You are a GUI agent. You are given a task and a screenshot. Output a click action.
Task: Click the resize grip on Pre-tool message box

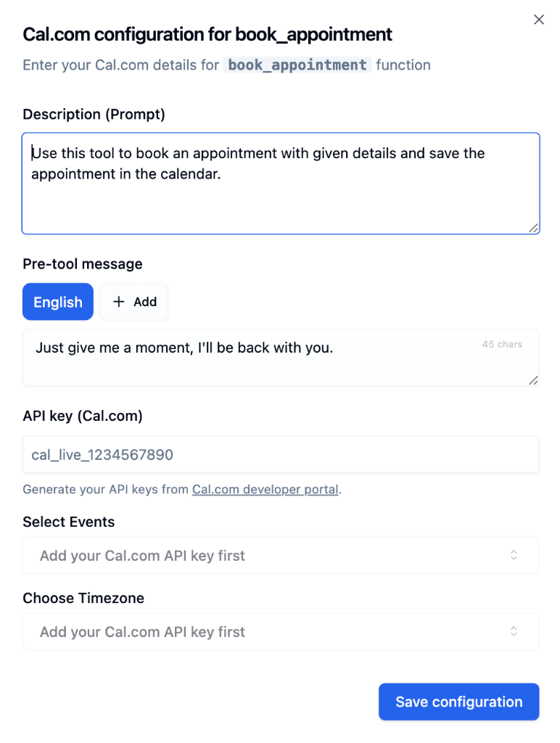click(534, 379)
